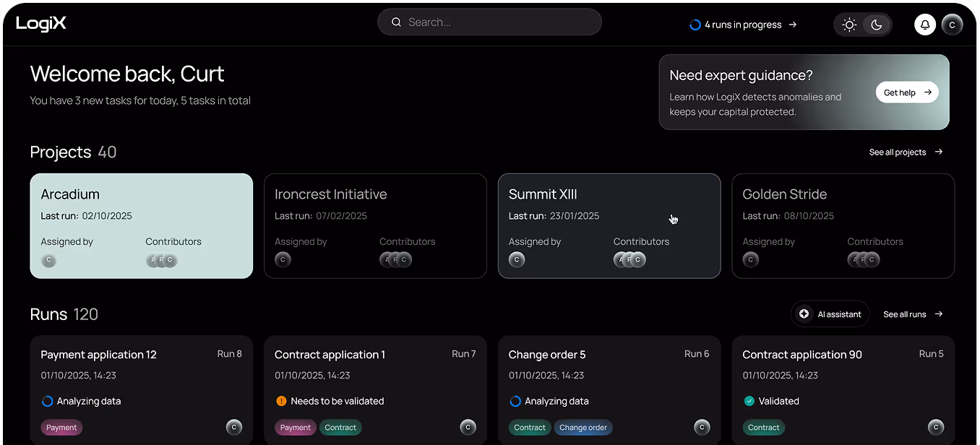Click your profile avatar in the header
980x445 pixels.
tap(952, 25)
